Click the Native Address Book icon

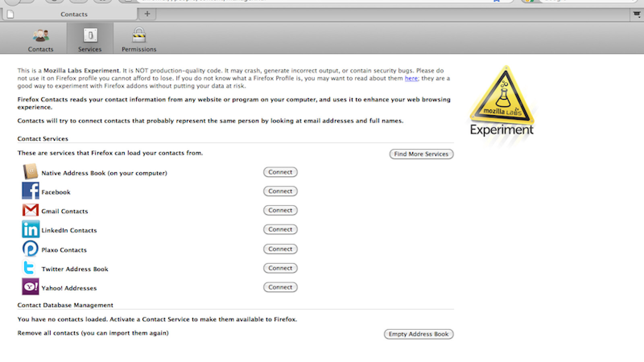tap(30, 172)
